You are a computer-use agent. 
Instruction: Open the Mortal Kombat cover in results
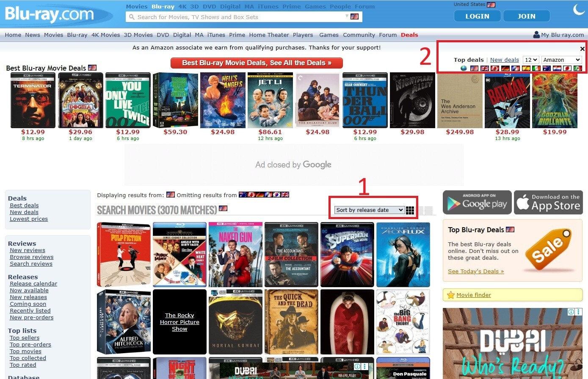(x=235, y=322)
